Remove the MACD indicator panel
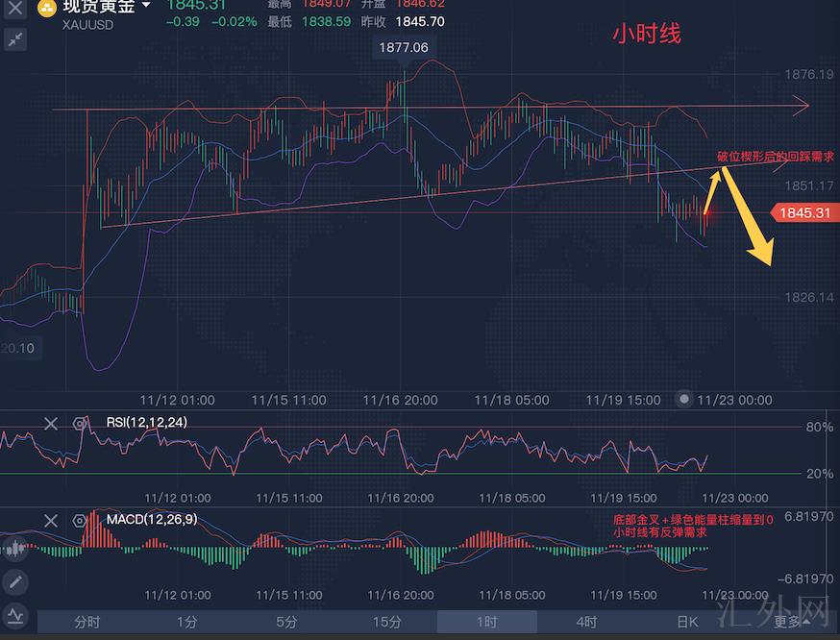840x640 pixels. click(x=51, y=521)
